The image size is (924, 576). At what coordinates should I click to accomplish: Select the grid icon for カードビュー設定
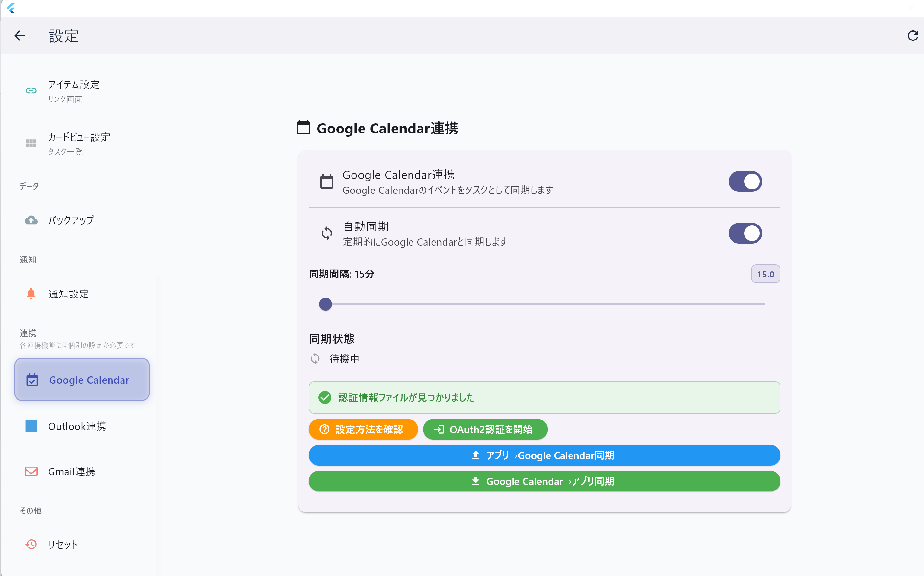[x=31, y=144]
